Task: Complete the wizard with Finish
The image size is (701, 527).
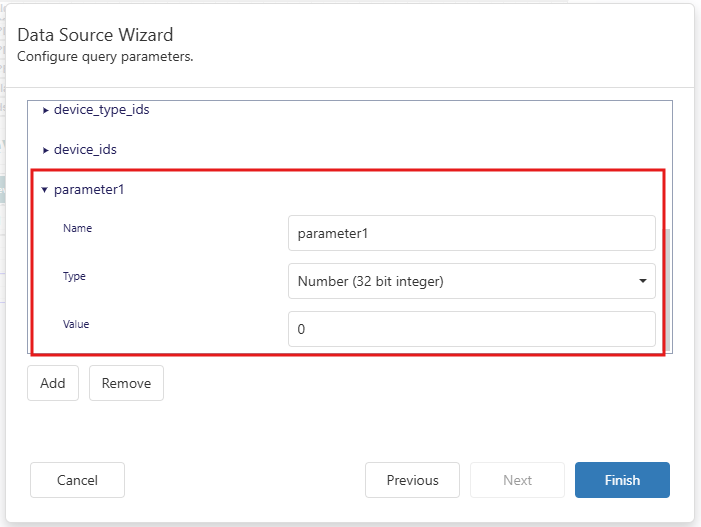Action: coord(622,480)
